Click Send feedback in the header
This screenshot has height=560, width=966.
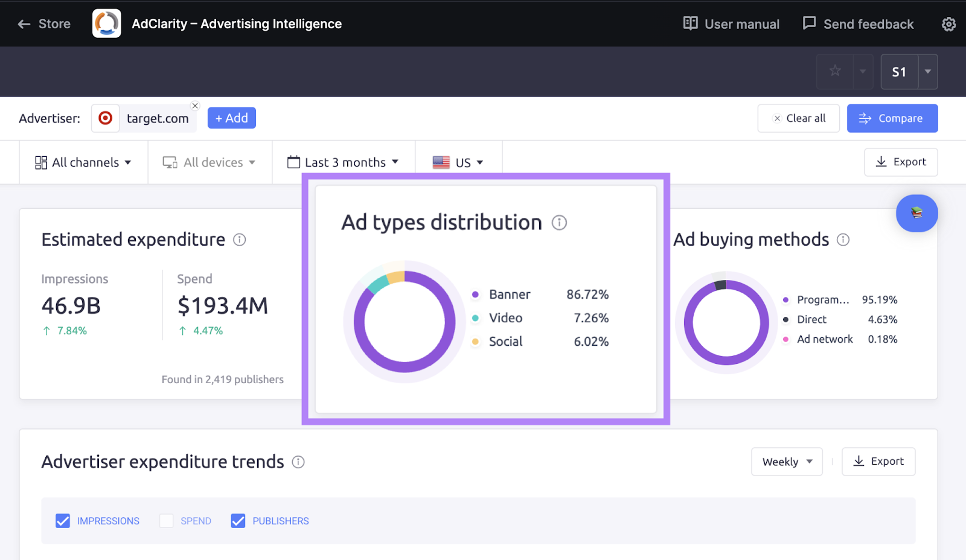pyautogui.click(x=858, y=24)
